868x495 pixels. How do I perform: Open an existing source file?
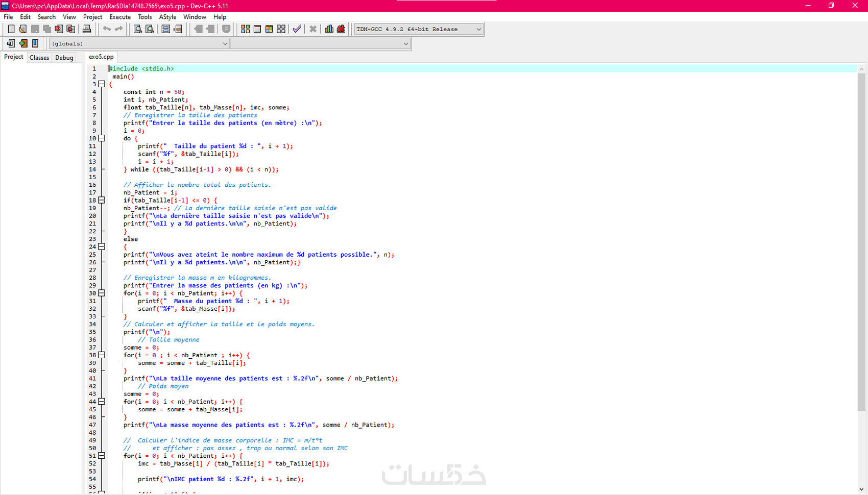[x=22, y=29]
